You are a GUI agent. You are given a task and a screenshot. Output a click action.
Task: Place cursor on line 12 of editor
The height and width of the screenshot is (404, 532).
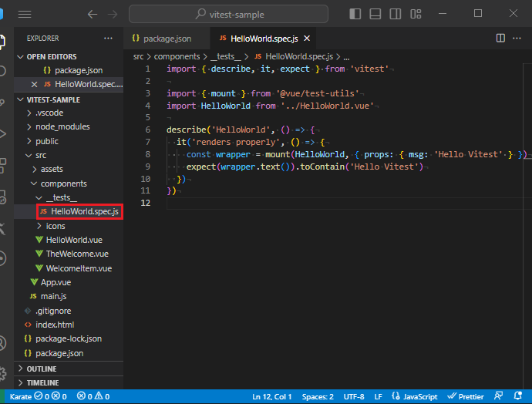(x=346, y=203)
